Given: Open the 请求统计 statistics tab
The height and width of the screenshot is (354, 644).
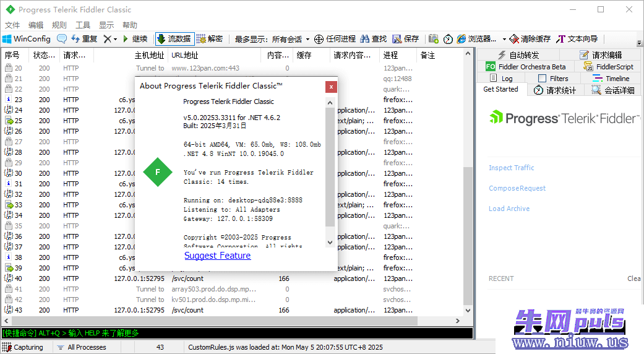Looking at the screenshot, I should coord(555,90).
